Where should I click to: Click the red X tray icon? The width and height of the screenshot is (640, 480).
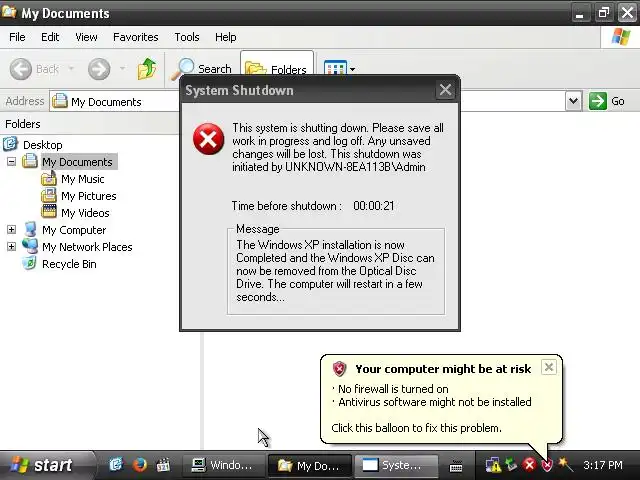pyautogui.click(x=529, y=464)
